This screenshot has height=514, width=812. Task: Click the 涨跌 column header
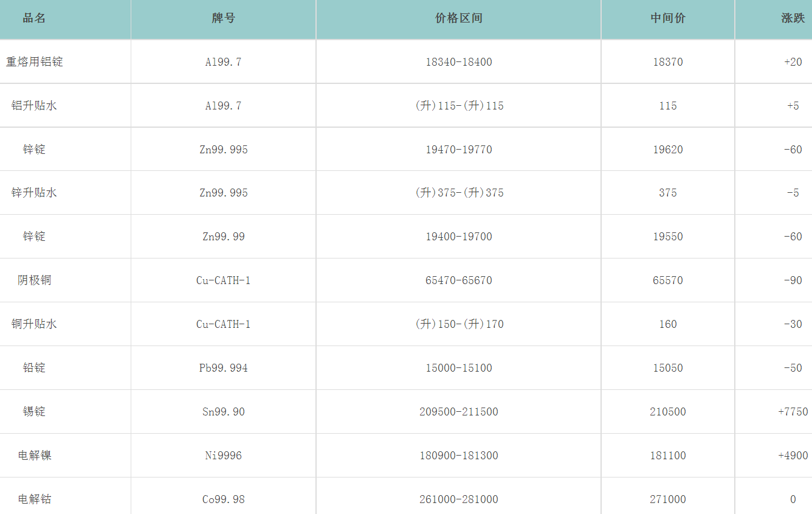click(793, 18)
